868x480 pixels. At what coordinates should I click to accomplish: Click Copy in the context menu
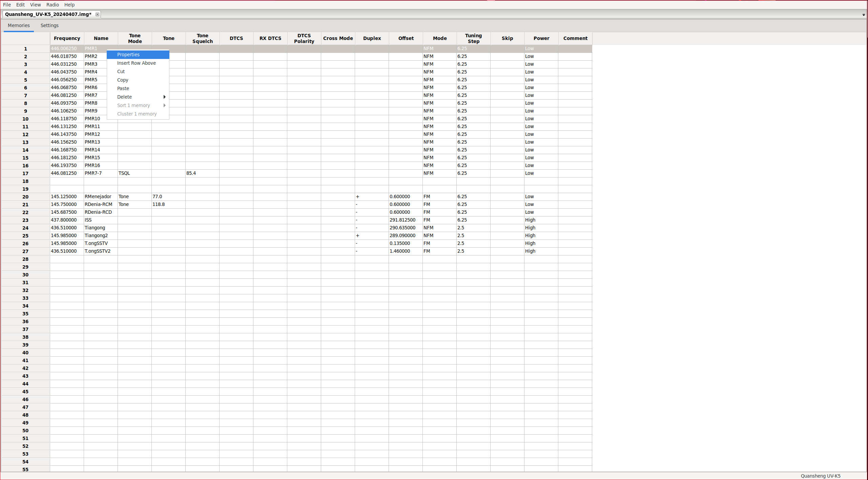click(123, 80)
